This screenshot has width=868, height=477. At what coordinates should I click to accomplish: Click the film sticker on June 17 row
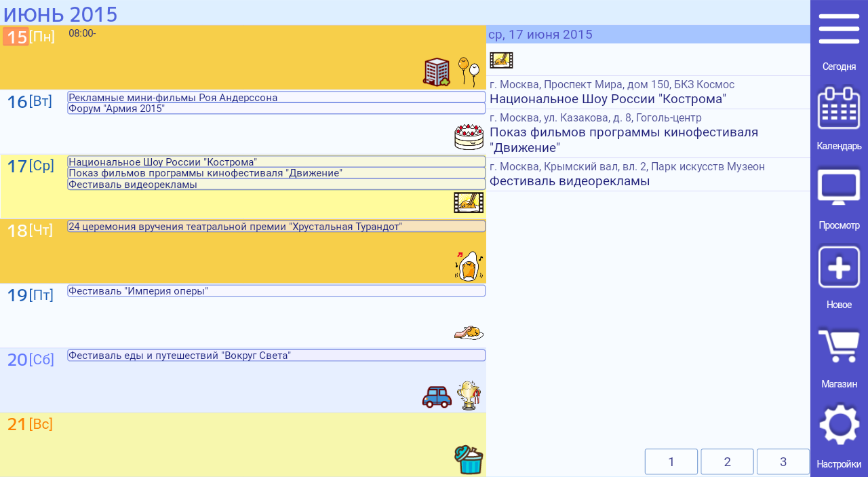point(469,202)
